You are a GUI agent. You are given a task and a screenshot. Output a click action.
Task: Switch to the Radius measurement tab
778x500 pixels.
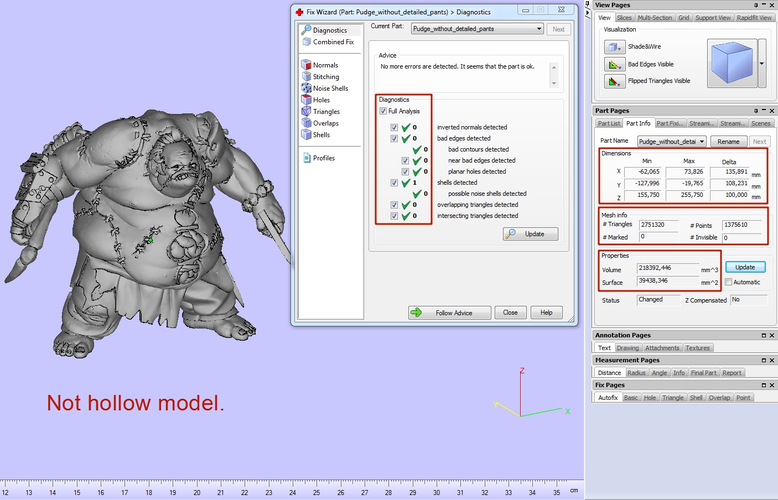636,373
